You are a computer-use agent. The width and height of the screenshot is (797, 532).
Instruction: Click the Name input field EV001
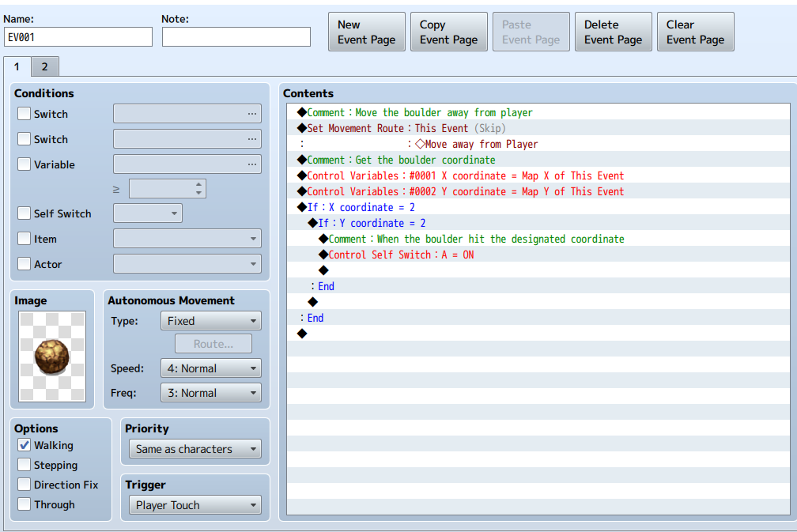(78, 37)
